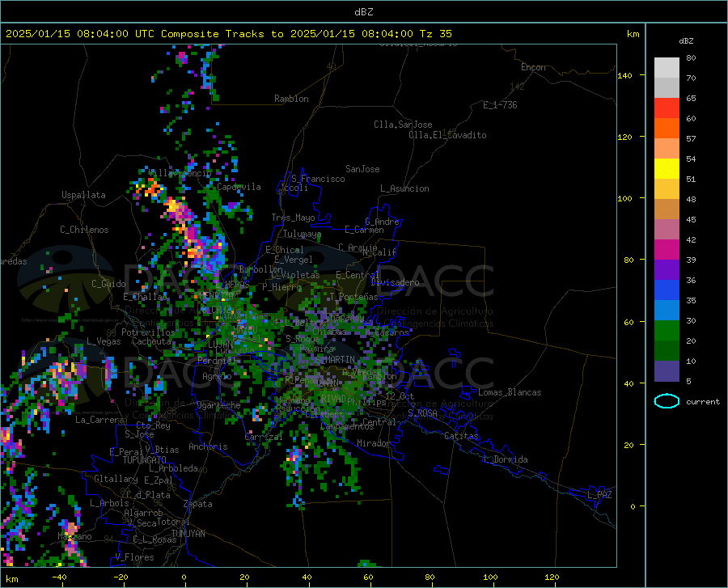728x588 pixels.
Task: Click the Zapata map label
Action: 198,504
